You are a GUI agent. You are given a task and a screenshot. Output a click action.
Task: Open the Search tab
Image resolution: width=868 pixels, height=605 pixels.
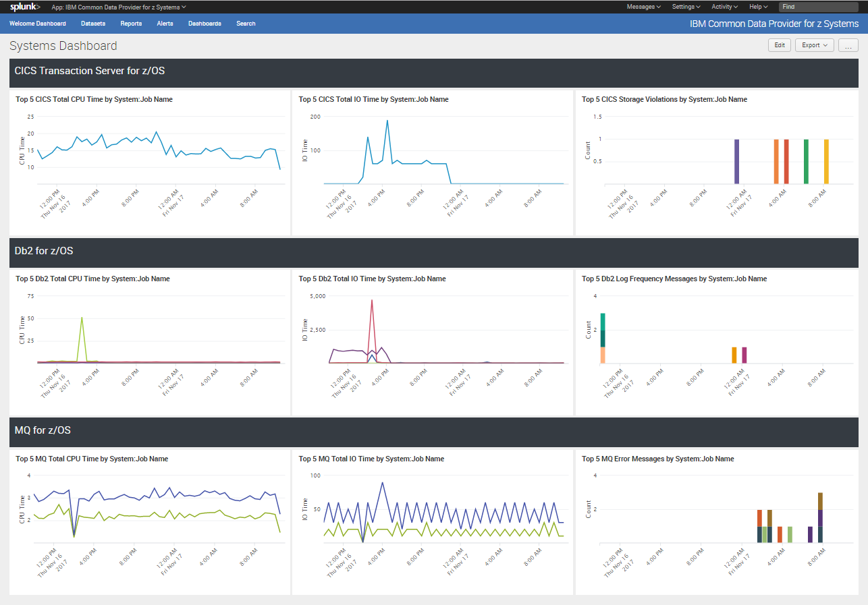pos(246,24)
